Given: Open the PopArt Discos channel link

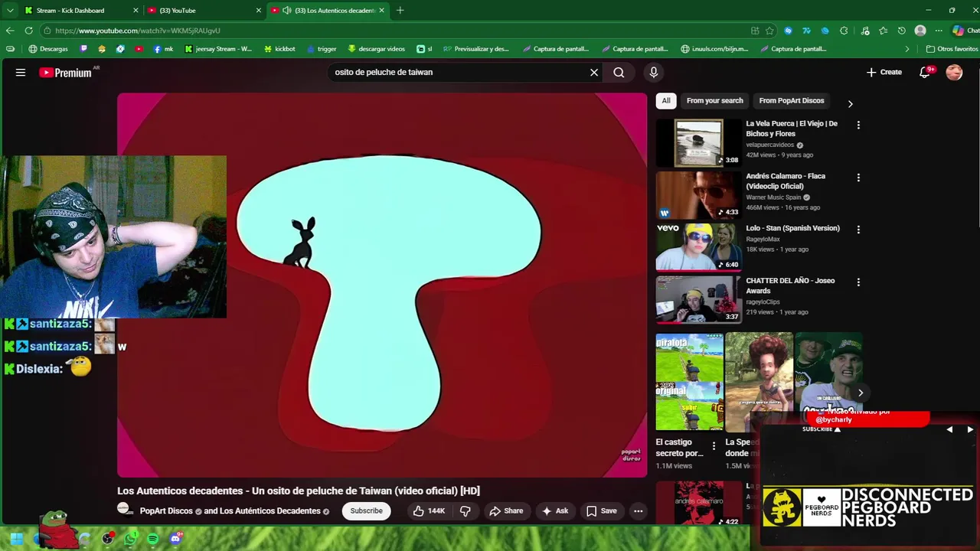Looking at the screenshot, I should coord(166,511).
